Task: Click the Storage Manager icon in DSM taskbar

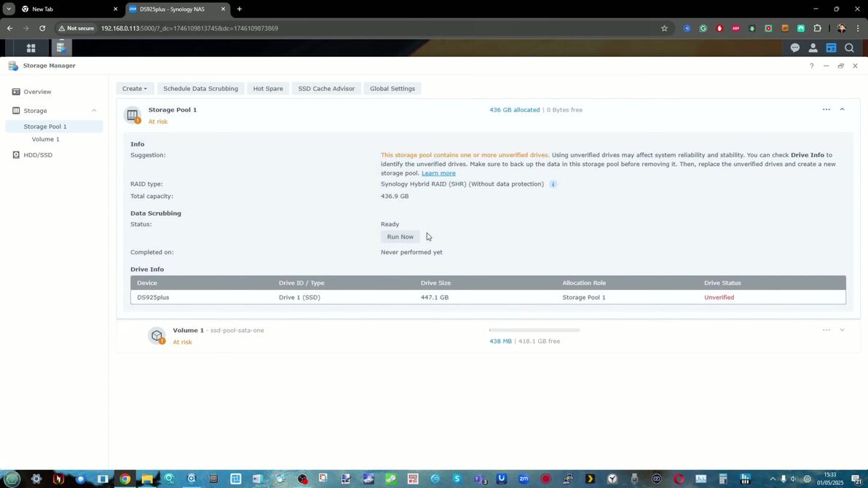Action: coord(61,47)
